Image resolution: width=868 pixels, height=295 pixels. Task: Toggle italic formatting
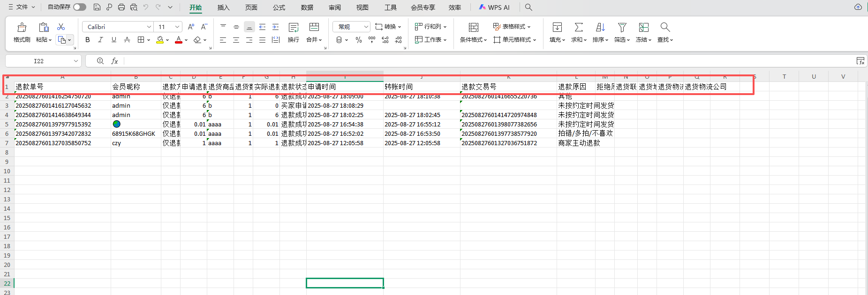point(100,40)
